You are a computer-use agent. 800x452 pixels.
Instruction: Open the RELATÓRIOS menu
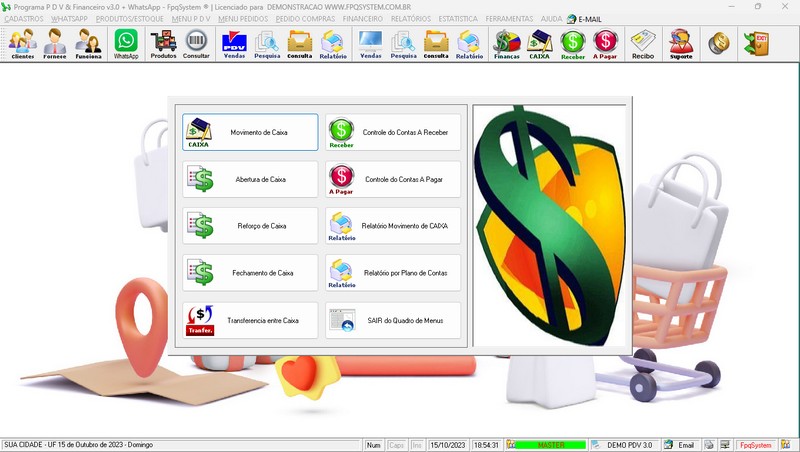[x=411, y=19]
